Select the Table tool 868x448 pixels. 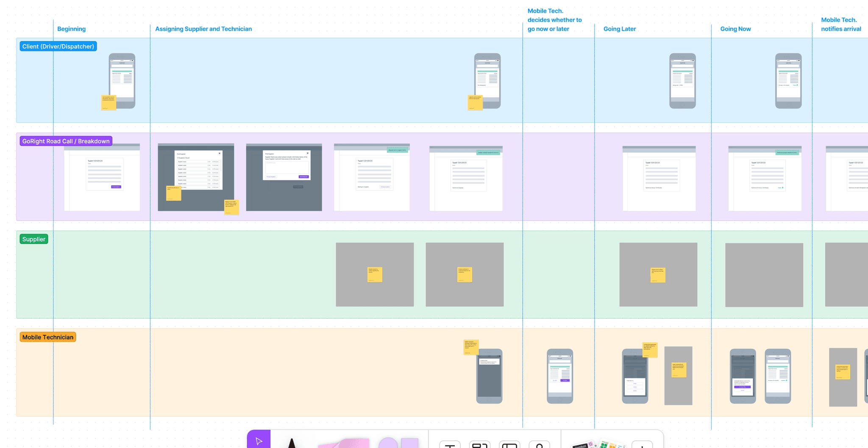coord(509,444)
